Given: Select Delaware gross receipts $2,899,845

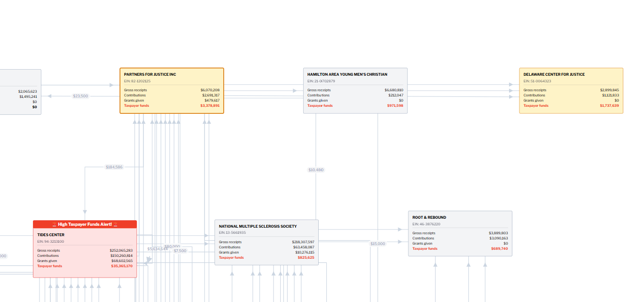Looking at the screenshot, I should [610, 90].
